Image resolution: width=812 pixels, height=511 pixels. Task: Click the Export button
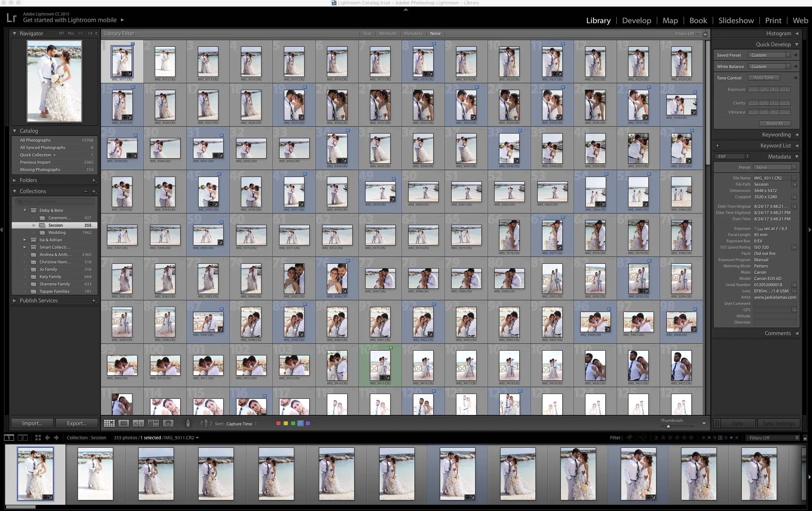click(x=77, y=423)
